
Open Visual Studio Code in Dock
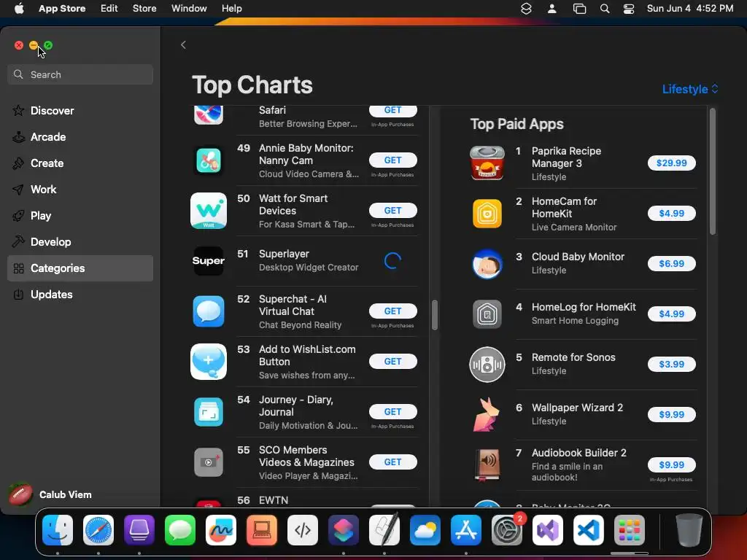click(589, 530)
